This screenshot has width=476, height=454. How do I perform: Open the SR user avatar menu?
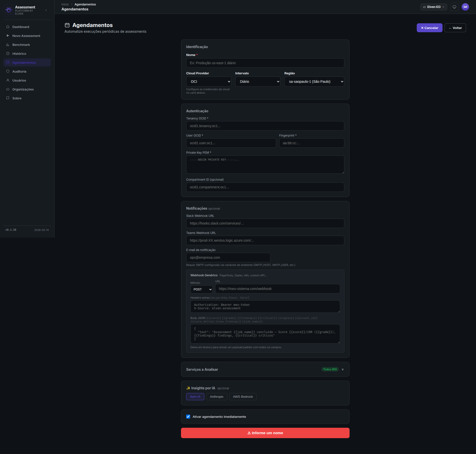[x=465, y=7]
